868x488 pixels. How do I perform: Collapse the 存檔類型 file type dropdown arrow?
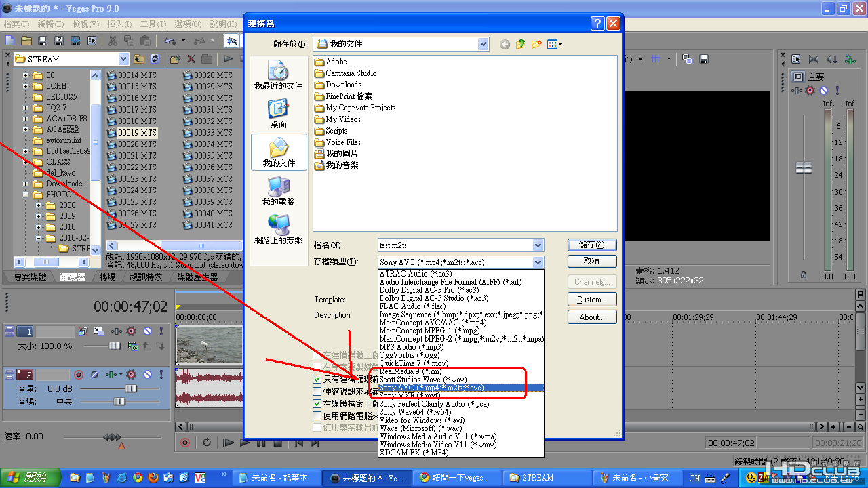point(538,262)
